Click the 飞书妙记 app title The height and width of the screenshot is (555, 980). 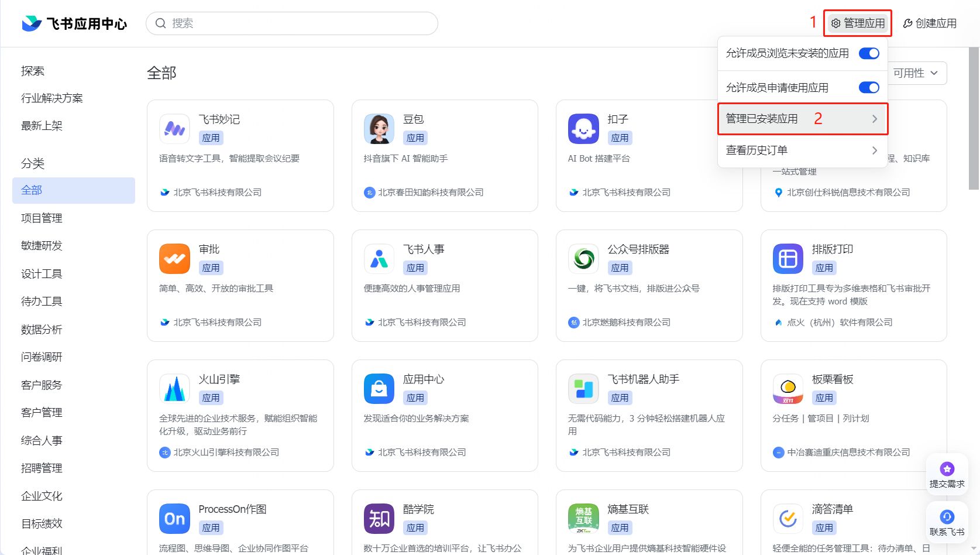[x=219, y=119]
